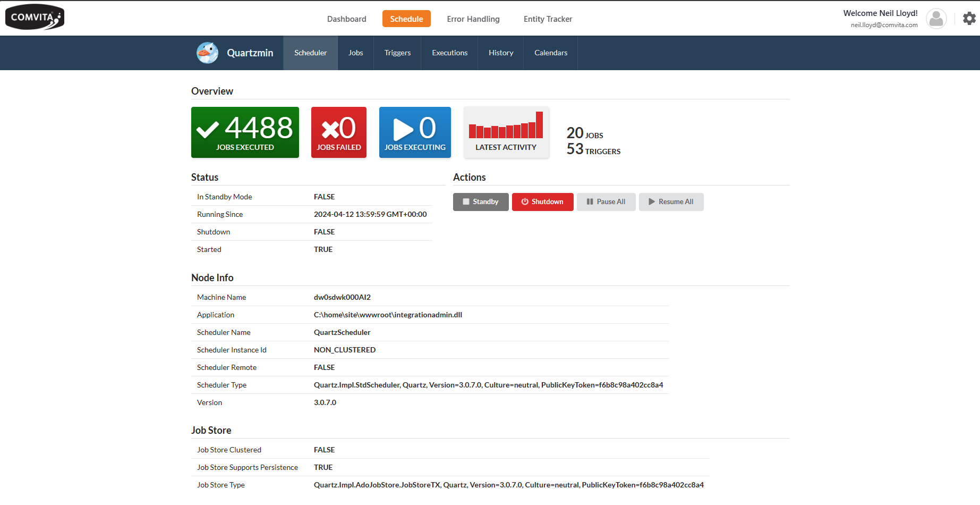The image size is (980, 505).
Task: Open the Executions tab
Action: coord(449,53)
